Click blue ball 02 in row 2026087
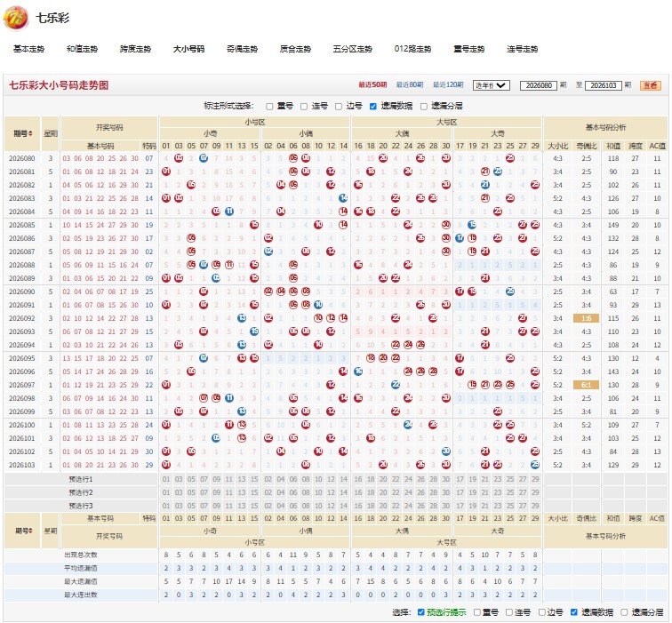 tap(268, 252)
